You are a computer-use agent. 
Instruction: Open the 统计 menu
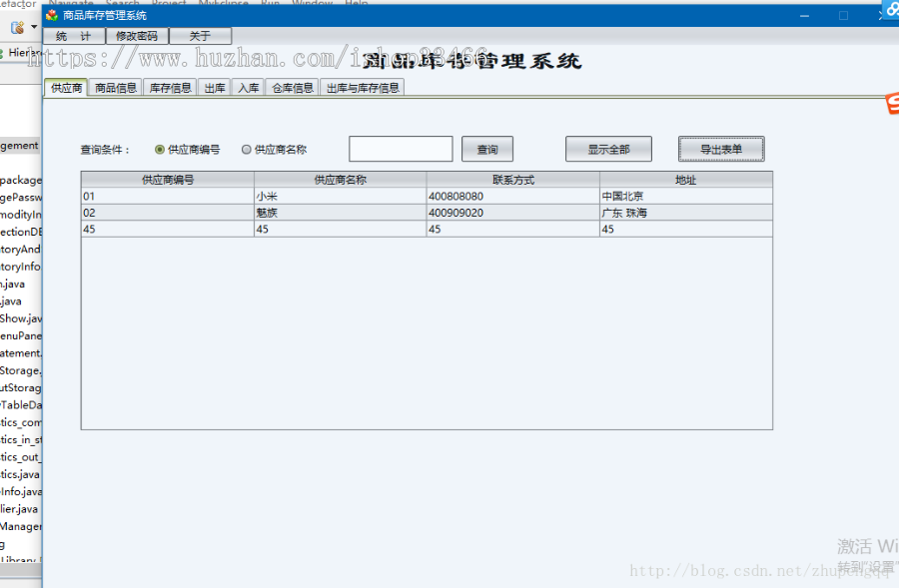74,34
